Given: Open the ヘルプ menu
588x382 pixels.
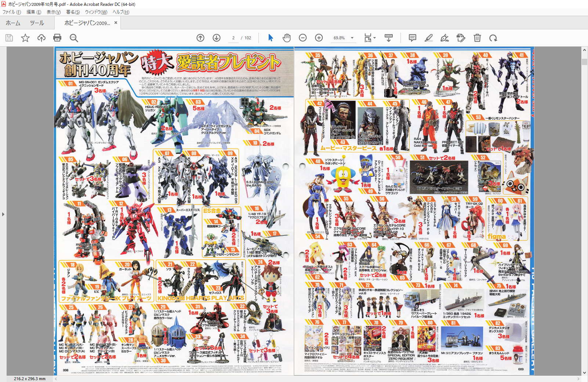Looking at the screenshot, I should (x=121, y=12).
